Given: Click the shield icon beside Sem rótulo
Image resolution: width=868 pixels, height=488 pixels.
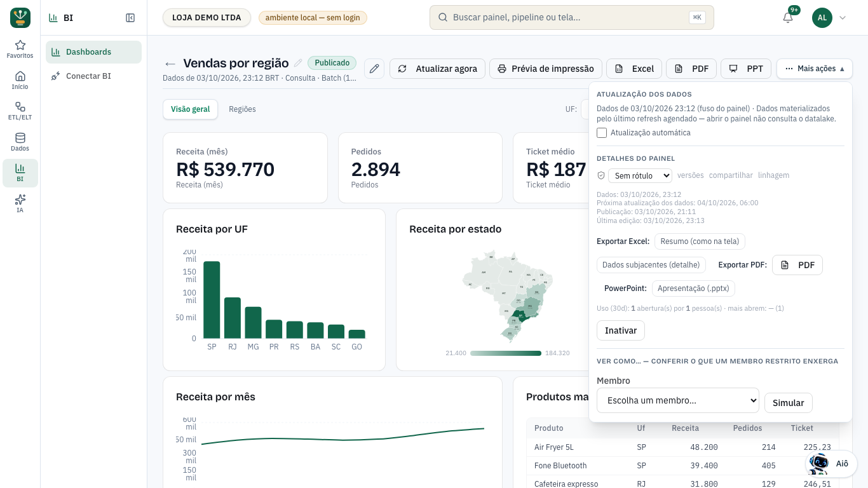Looking at the screenshot, I should tap(601, 175).
